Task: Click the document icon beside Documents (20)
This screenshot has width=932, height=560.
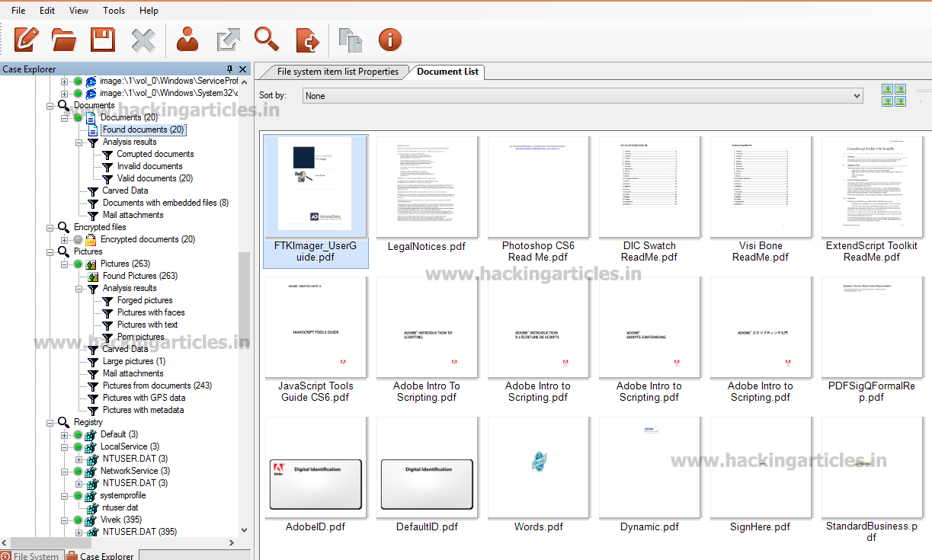Action: [91, 117]
